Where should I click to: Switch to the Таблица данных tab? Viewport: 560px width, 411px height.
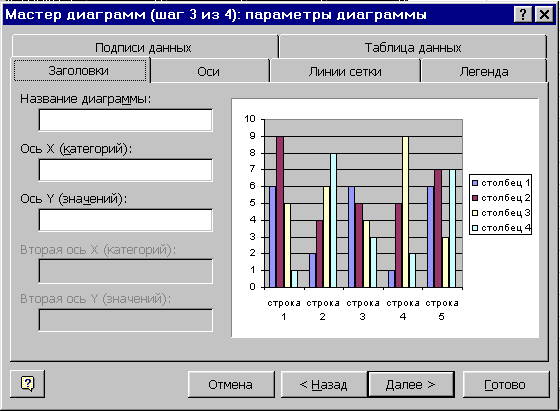tap(413, 47)
